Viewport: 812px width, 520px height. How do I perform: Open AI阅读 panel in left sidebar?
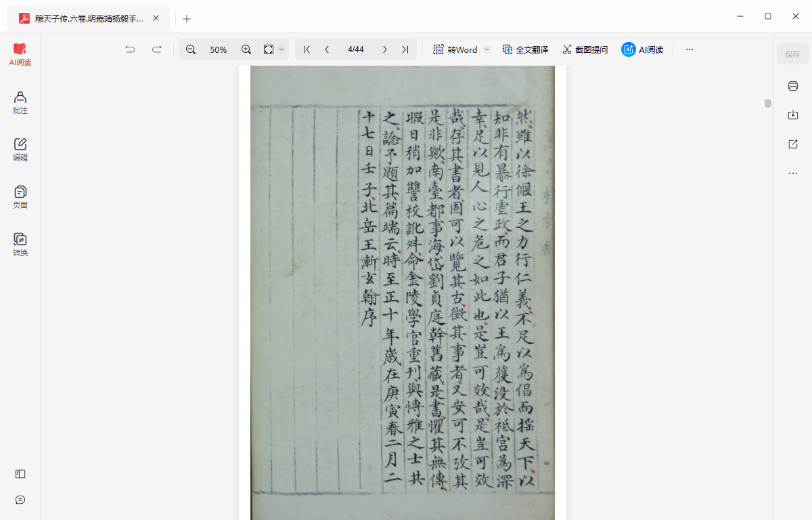pos(20,54)
